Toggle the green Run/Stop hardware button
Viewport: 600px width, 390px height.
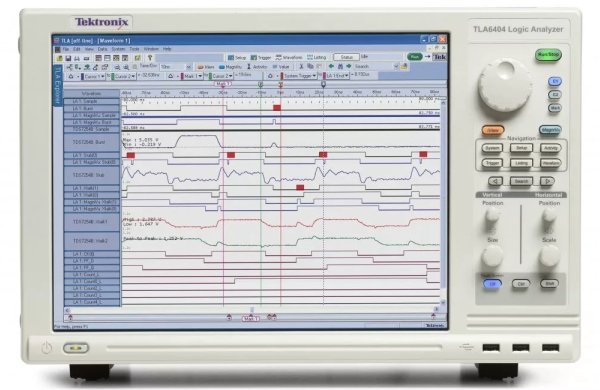[548, 55]
